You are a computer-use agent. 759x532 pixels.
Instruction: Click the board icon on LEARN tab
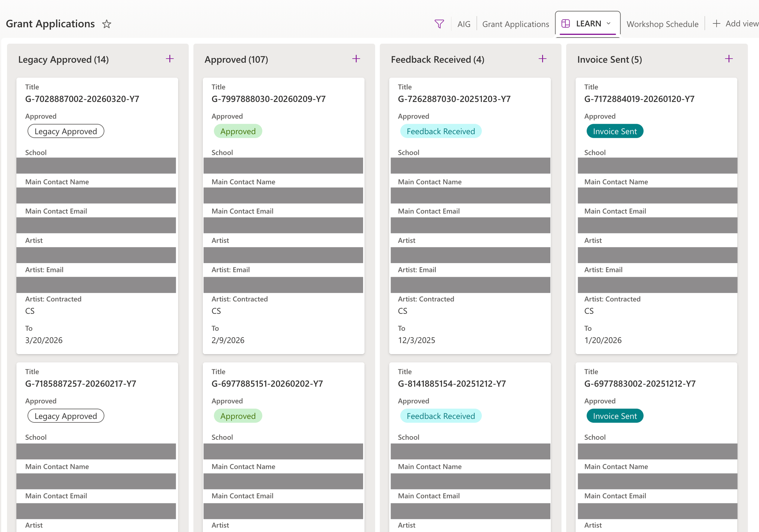(566, 23)
